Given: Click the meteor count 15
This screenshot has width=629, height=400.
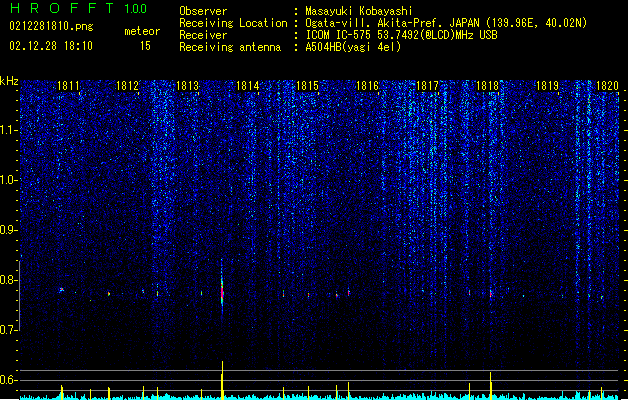Looking at the screenshot, I should tap(145, 46).
